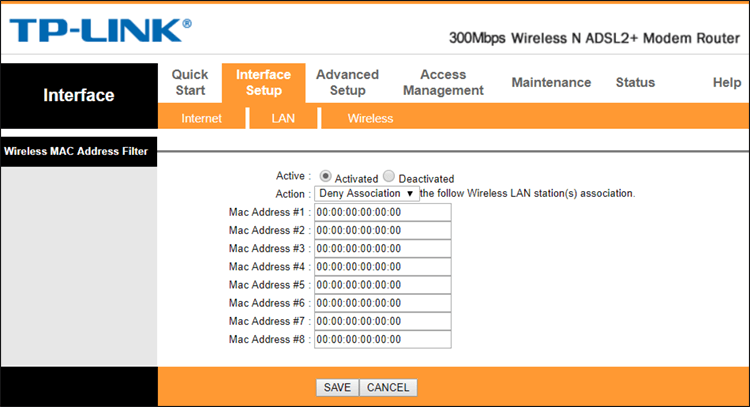Click the TP-LINK logo

tap(101, 29)
